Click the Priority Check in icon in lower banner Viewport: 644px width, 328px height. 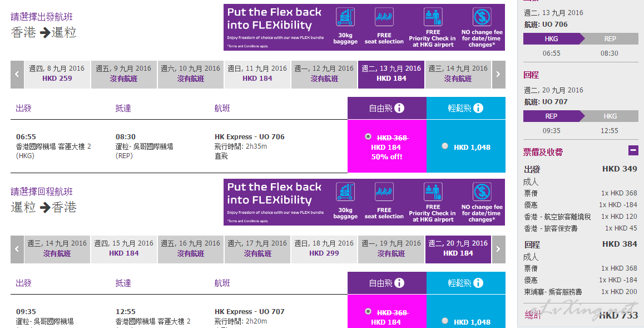pos(433,191)
